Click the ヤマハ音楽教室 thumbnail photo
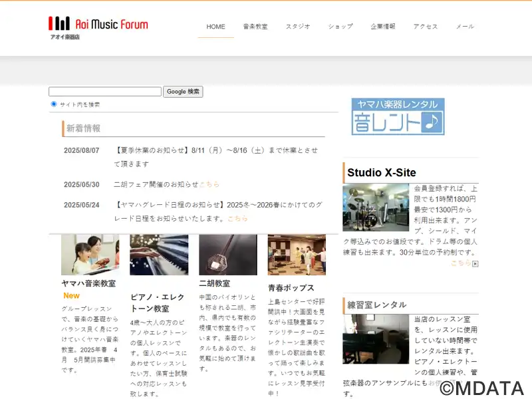The width and height of the screenshot is (532, 399). pyautogui.click(x=90, y=255)
